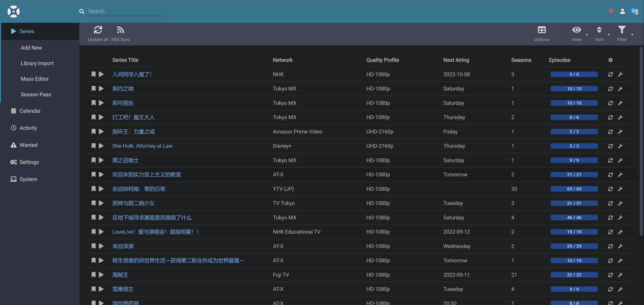Click wrench icon for 莉可丽丝 row
This screenshot has height=305, width=644.
pyautogui.click(x=620, y=103)
